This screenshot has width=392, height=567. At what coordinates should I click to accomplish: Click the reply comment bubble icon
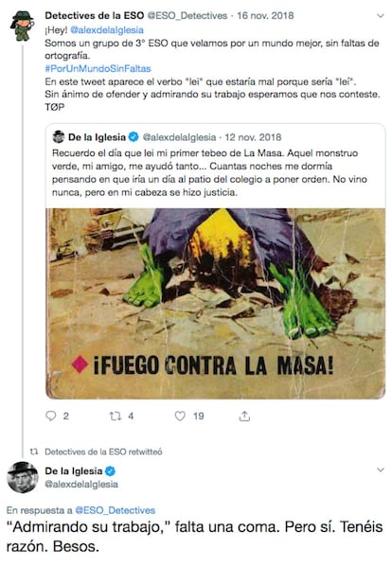click(51, 416)
